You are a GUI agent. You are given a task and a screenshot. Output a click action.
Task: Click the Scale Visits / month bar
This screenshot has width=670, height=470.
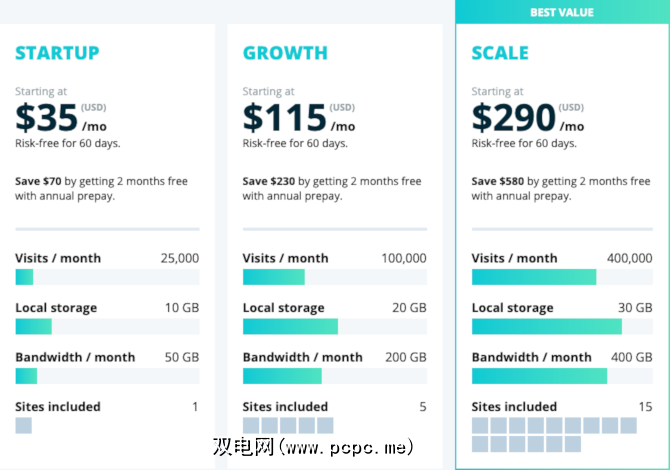(x=561, y=277)
